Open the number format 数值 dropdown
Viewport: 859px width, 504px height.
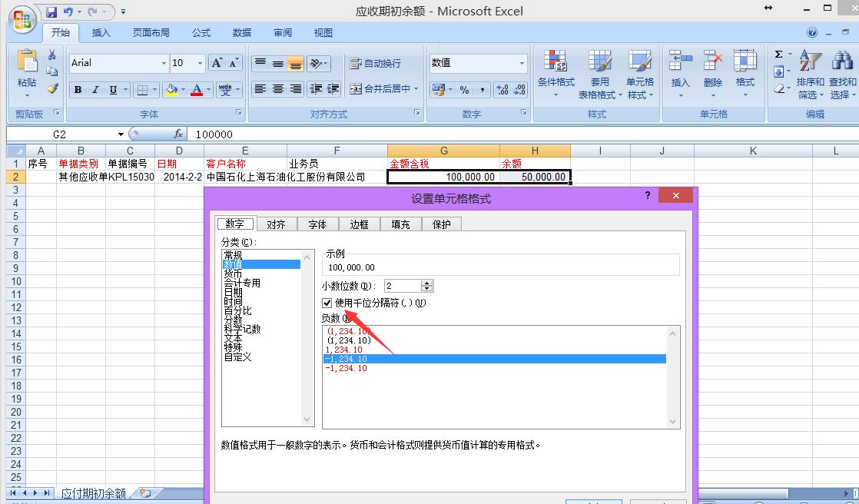pyautogui.click(x=522, y=63)
